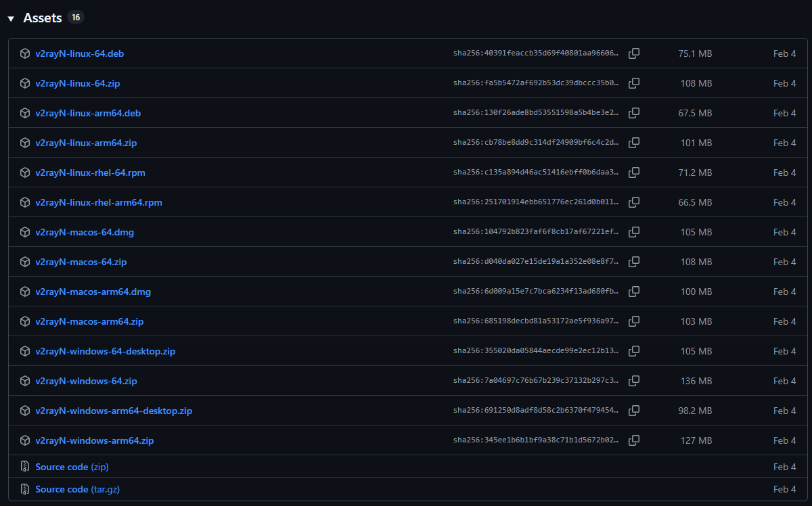Download v2rayN-macos-64.zip
This screenshot has height=506, width=812.
coord(81,262)
